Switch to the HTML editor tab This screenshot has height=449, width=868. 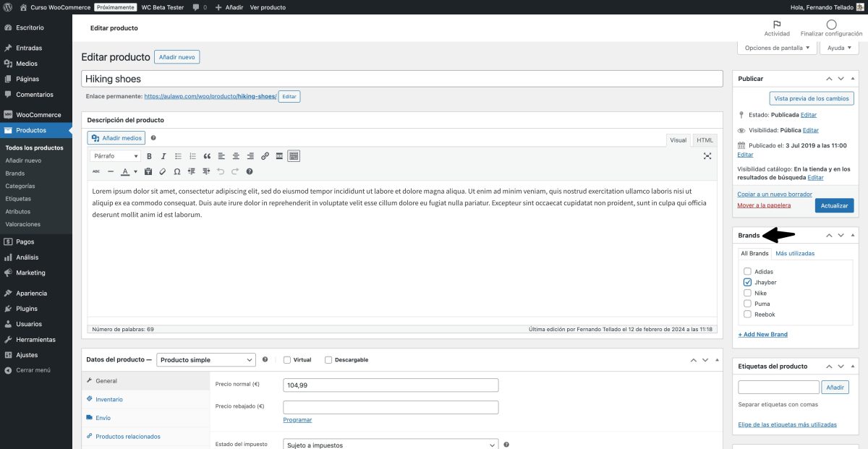pos(704,140)
